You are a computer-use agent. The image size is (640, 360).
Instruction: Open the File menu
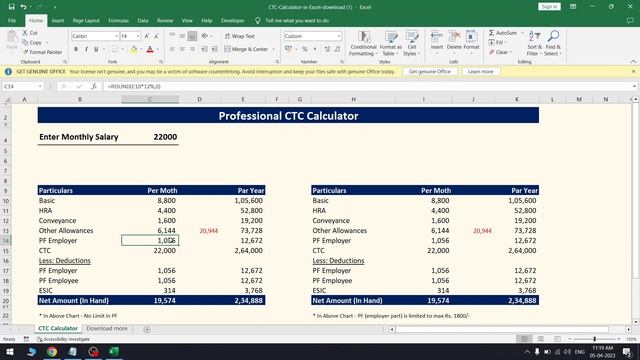(12, 20)
